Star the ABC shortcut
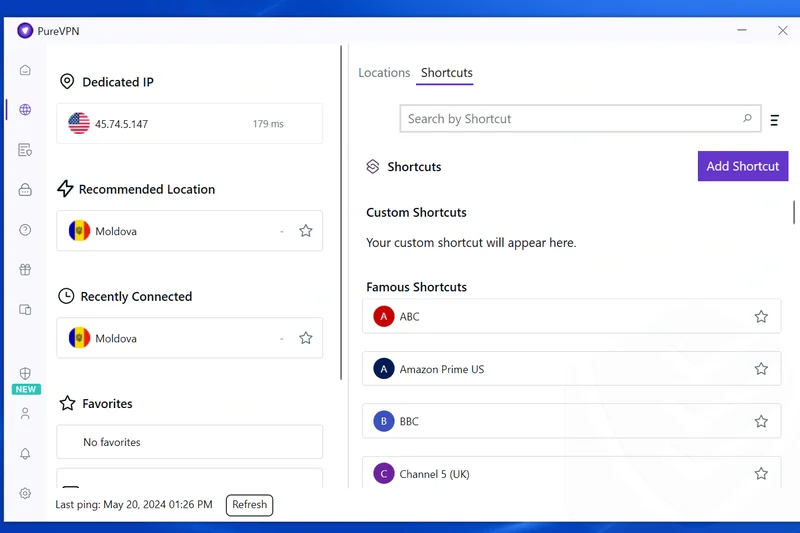 click(761, 317)
